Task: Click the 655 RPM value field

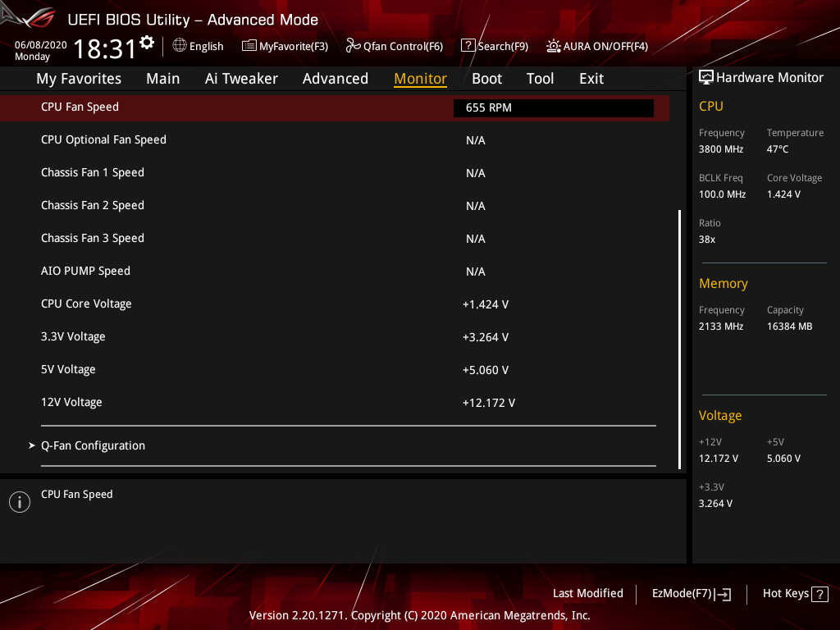Action: tap(554, 107)
